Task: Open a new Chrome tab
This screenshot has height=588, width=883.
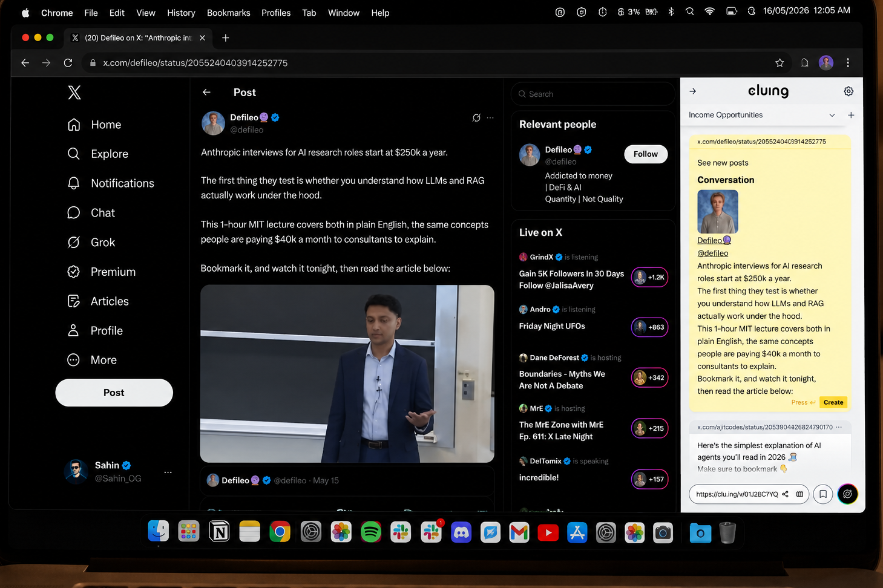Action: [226, 38]
